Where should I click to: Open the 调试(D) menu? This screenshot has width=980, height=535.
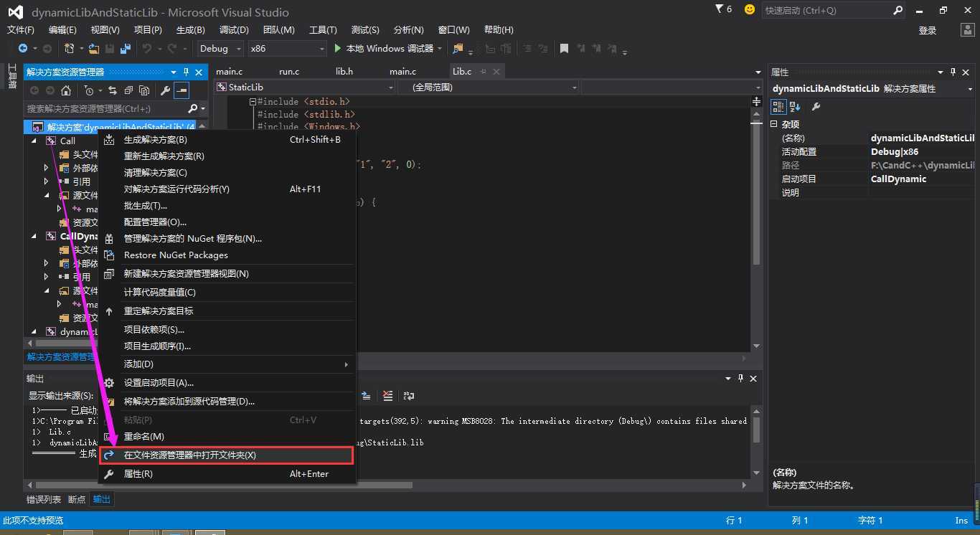click(234, 30)
